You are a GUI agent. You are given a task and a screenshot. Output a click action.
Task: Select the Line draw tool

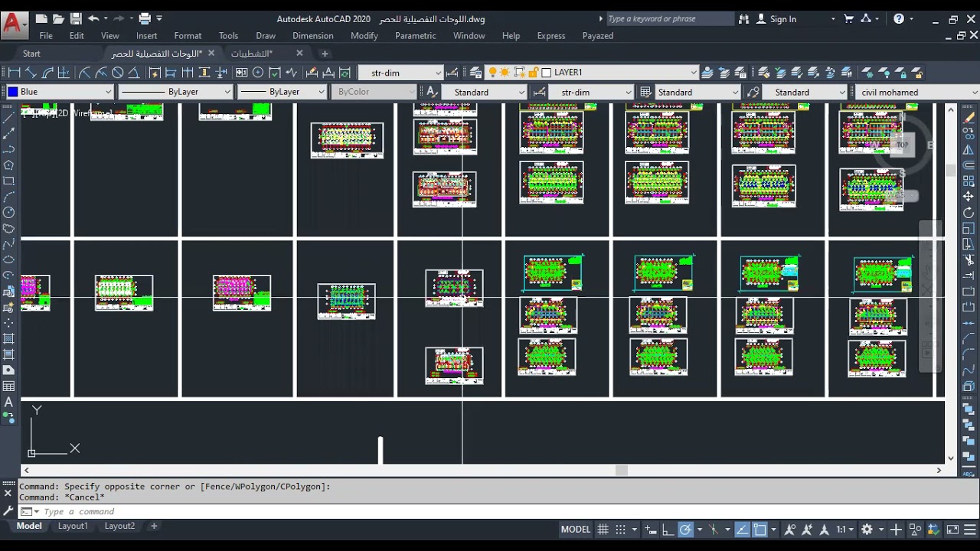pyautogui.click(x=8, y=119)
